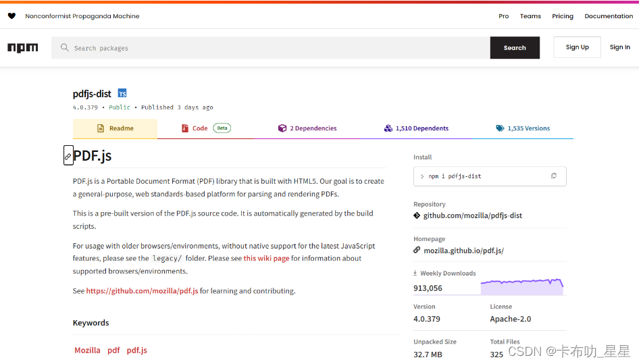The width and height of the screenshot is (641, 364).
Task: Click the npm i pdfjs-dist install box
Action: coord(490,176)
